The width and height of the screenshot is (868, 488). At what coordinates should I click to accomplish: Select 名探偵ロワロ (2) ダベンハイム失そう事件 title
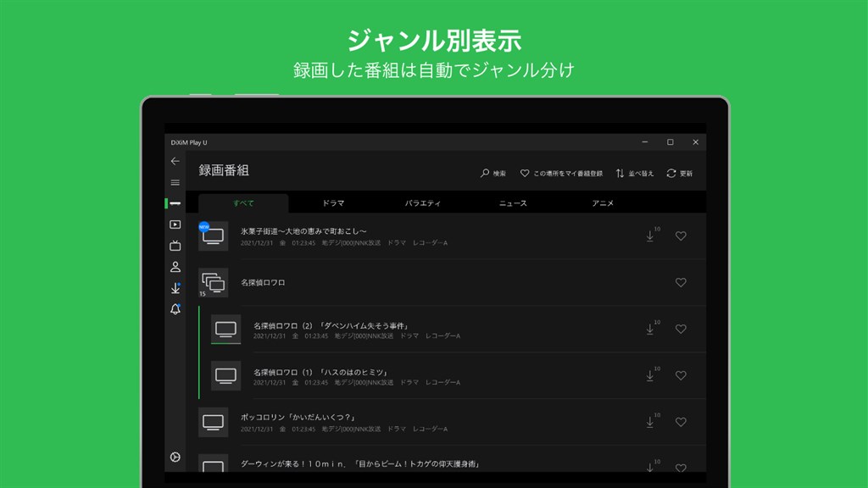(x=331, y=325)
